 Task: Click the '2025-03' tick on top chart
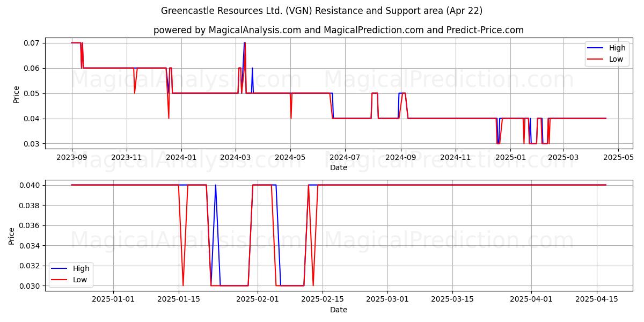562,157
